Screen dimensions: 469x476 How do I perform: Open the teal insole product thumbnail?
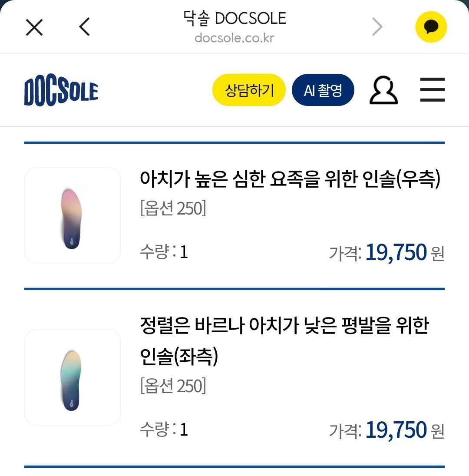[73, 377]
